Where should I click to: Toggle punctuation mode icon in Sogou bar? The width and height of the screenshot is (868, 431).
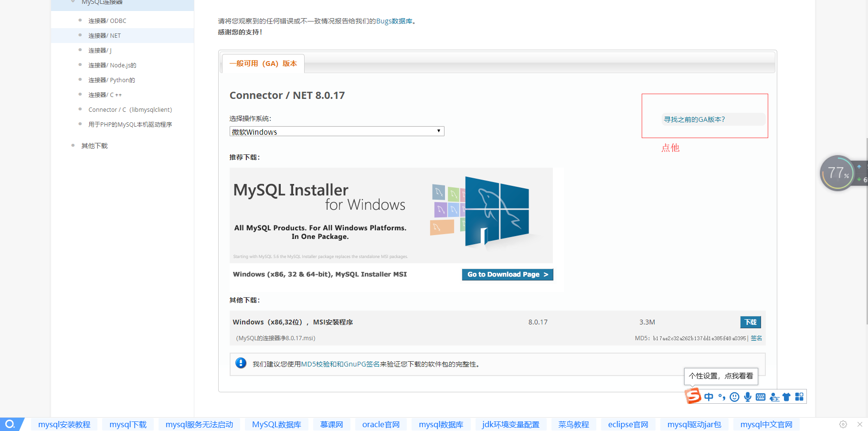[721, 397]
